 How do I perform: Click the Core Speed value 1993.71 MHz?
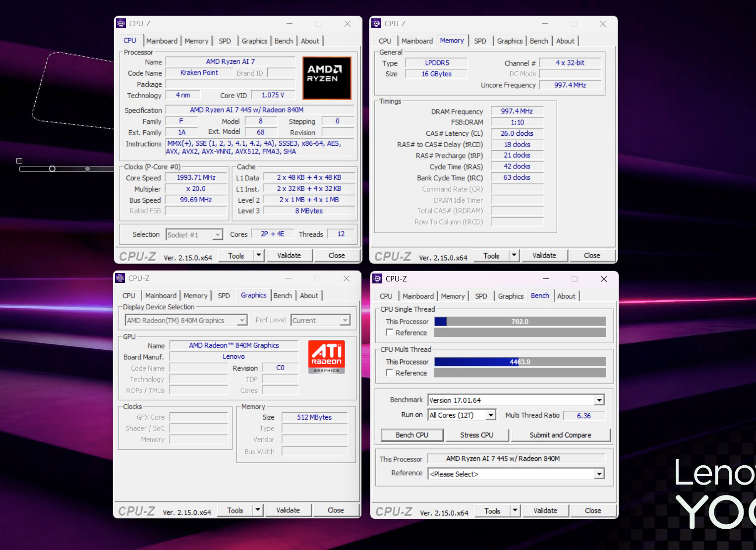click(x=196, y=177)
